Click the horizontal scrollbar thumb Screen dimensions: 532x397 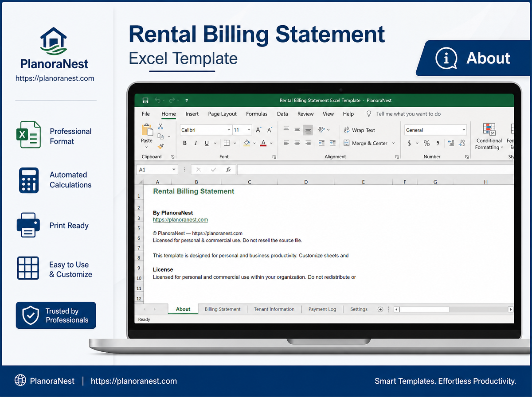pos(424,310)
